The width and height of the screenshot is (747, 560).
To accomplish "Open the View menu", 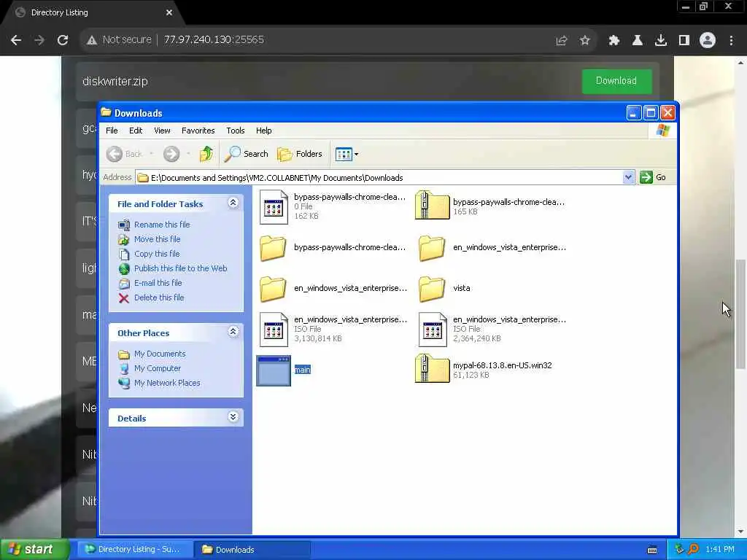I will (162, 131).
